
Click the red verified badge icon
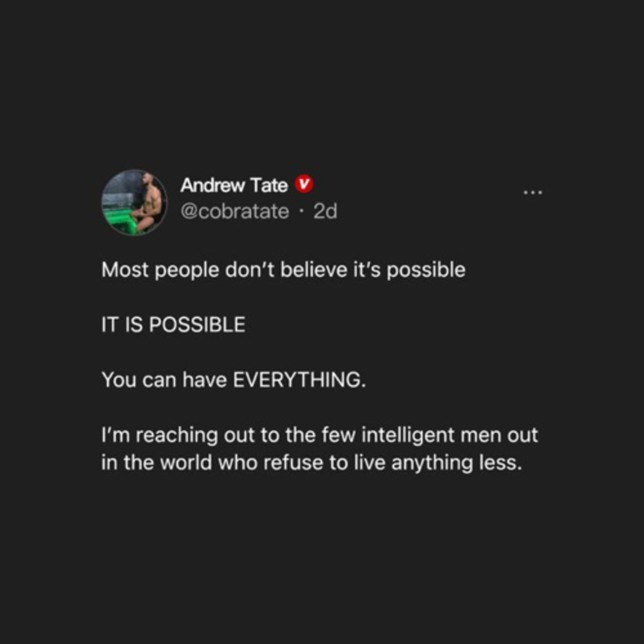pos(303,184)
